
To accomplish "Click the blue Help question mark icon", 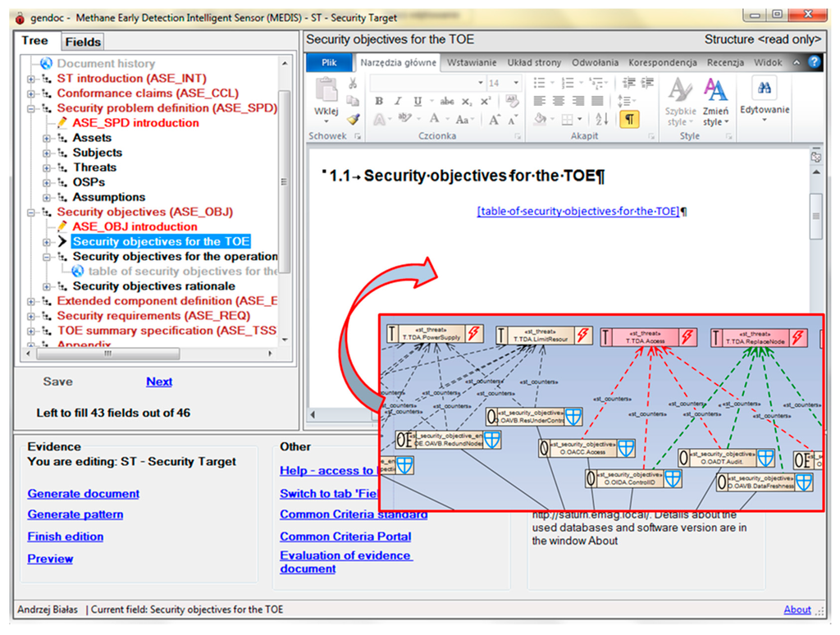I will 814,62.
